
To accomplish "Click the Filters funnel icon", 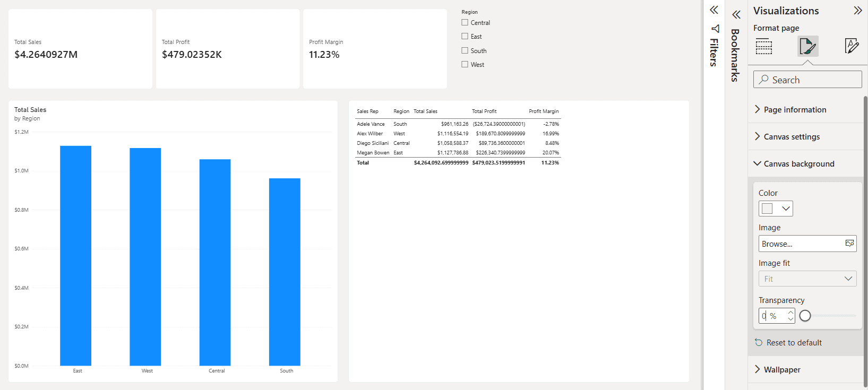I will tap(715, 29).
